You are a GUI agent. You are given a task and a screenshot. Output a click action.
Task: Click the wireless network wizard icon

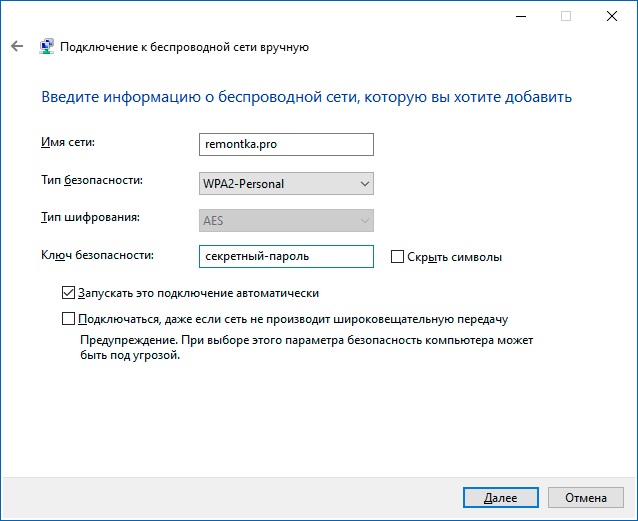tap(46, 46)
